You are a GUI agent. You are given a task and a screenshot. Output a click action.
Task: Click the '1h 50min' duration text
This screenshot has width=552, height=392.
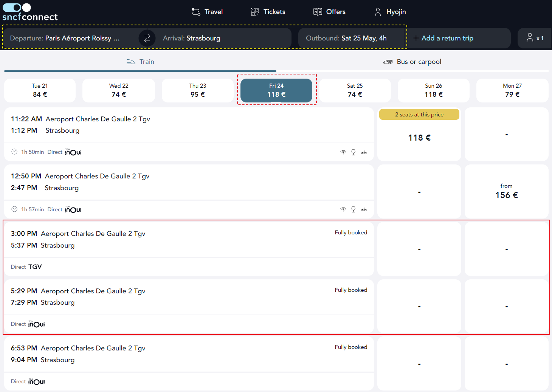point(33,152)
